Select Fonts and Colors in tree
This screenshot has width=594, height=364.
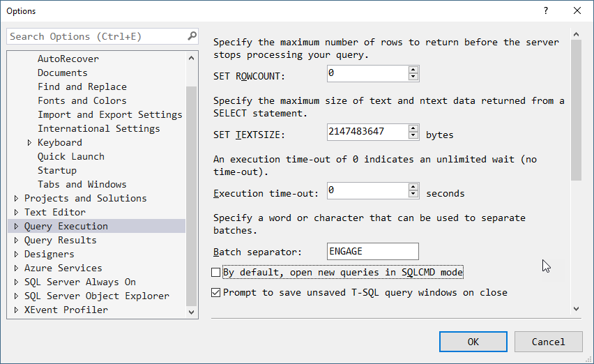click(x=82, y=100)
